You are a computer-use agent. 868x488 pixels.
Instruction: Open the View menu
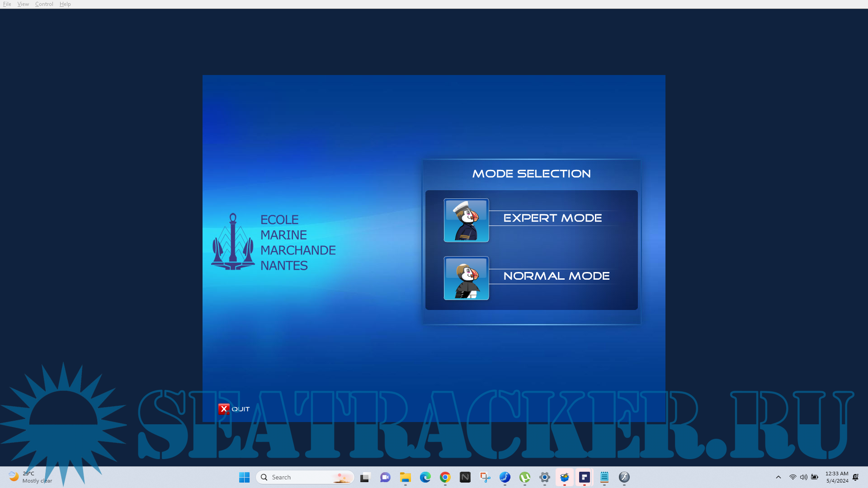[23, 4]
